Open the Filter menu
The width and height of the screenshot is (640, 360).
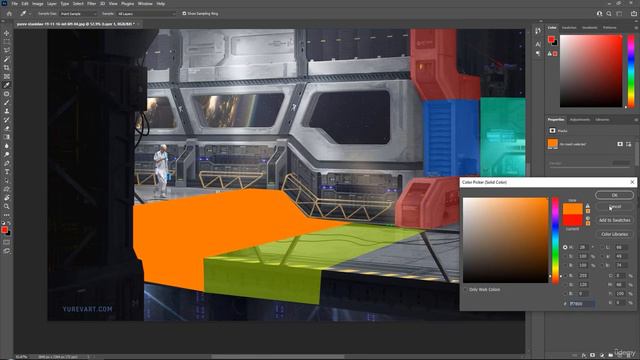pos(91,4)
